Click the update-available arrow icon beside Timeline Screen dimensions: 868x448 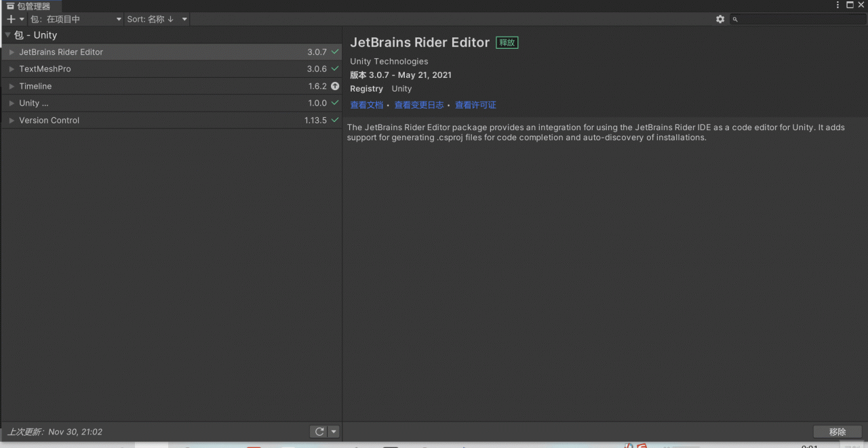coord(335,86)
